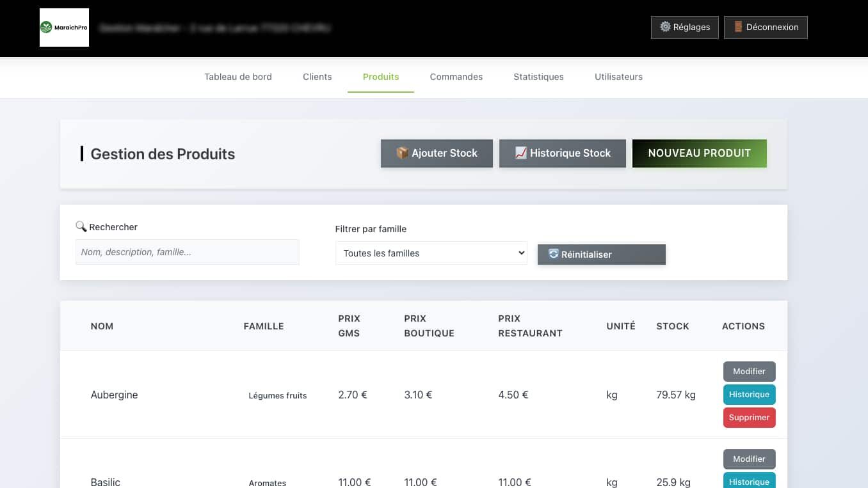Screen dimensions: 868x488
Task: Open the Statistiques tab
Action: pos(538,77)
